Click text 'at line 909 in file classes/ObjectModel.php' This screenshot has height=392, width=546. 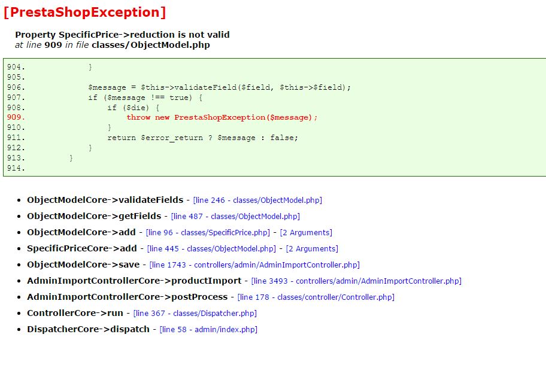click(113, 45)
